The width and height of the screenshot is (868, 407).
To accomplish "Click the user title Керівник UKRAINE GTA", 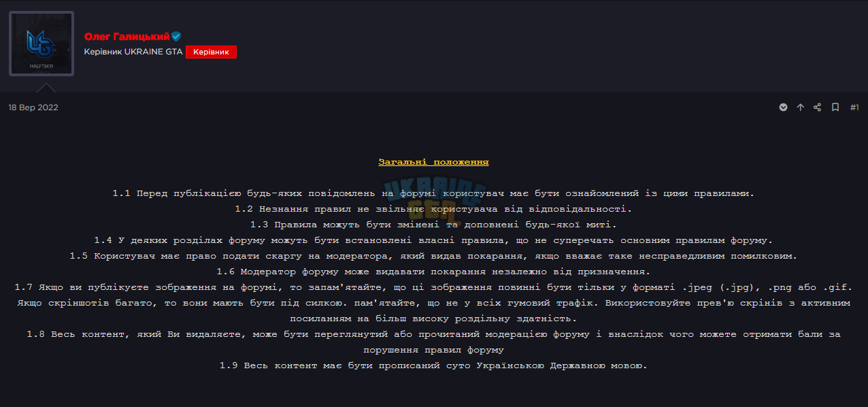I will pos(133,52).
